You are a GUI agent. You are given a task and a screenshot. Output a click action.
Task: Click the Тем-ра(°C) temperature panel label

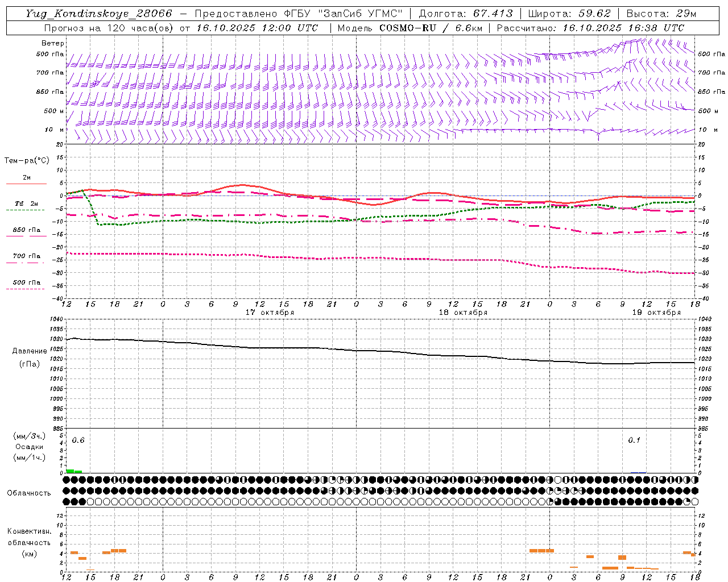point(27,161)
